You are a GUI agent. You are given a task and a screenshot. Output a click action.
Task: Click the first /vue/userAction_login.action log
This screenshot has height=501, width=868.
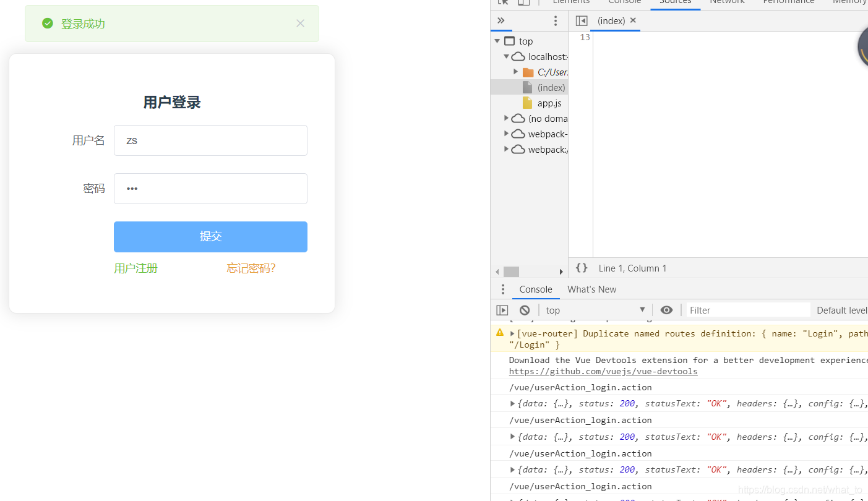[580, 387]
